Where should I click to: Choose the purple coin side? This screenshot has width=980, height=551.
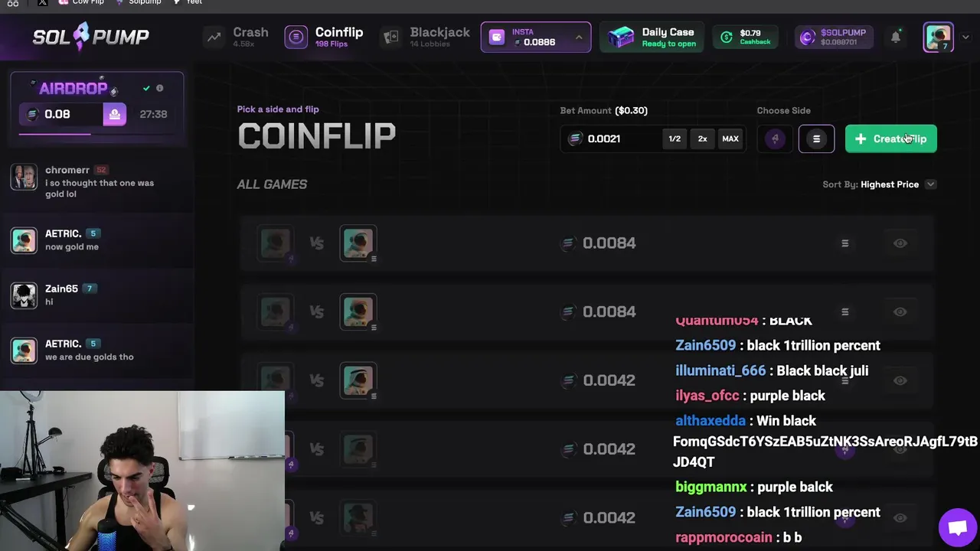(x=775, y=139)
